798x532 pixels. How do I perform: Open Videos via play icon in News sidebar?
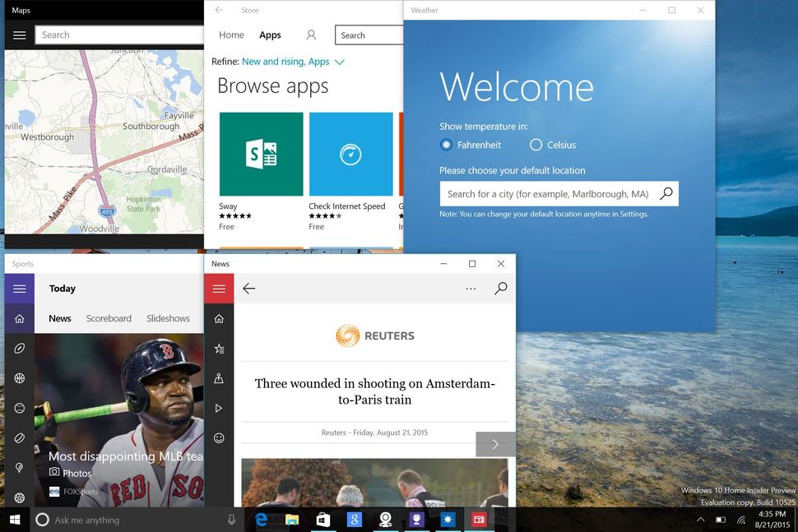coord(219,408)
